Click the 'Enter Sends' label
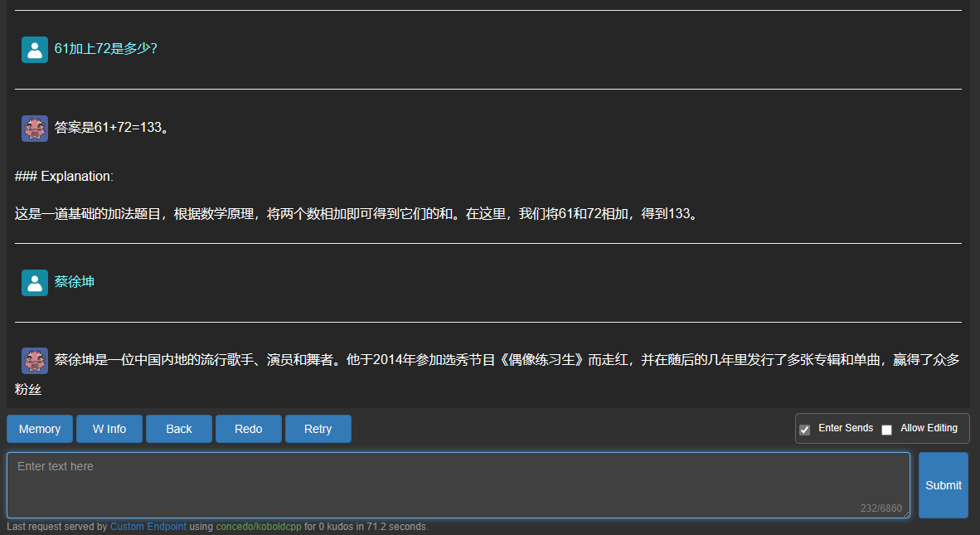Image resolution: width=980 pixels, height=535 pixels. 846,428
